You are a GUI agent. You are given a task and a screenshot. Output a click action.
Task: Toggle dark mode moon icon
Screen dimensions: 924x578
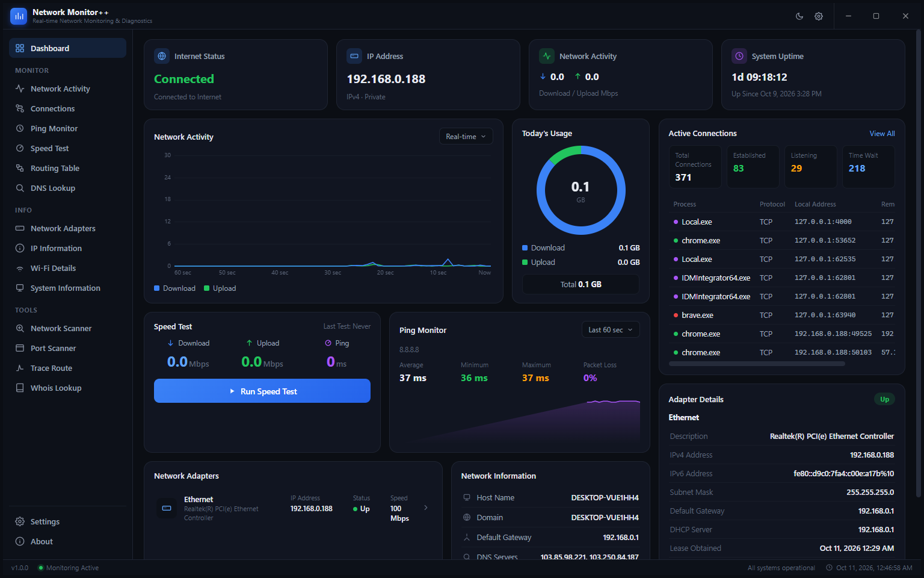[x=799, y=16]
